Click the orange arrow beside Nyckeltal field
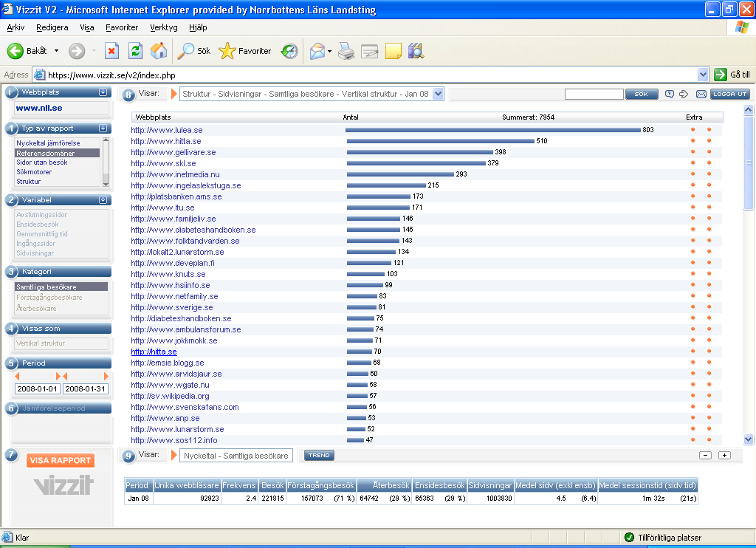756x548 pixels. [174, 455]
